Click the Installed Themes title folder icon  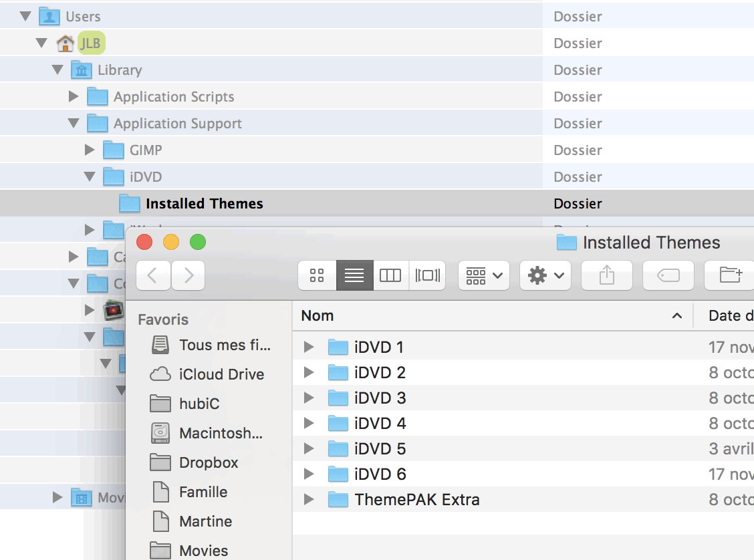[x=566, y=243]
